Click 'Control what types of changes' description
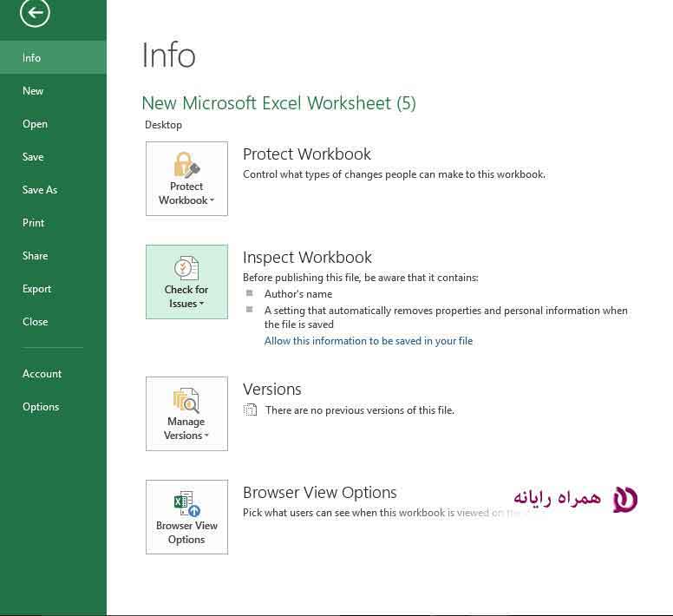 pyautogui.click(x=394, y=174)
